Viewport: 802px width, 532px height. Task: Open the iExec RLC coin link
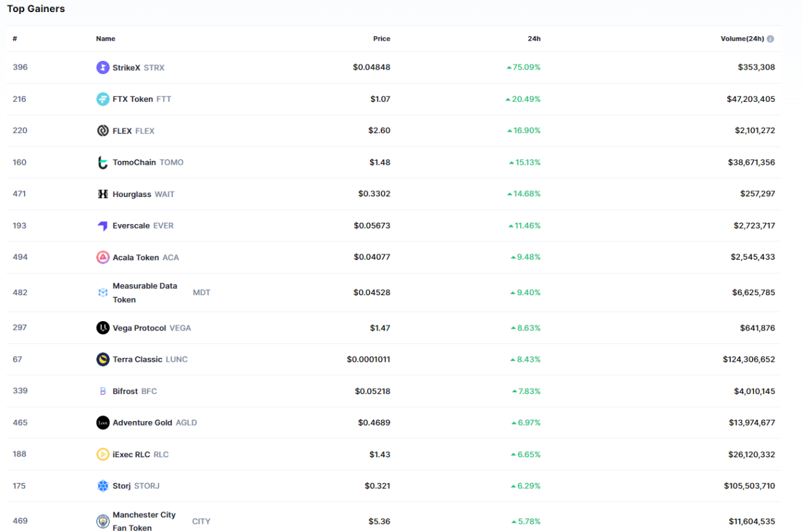[x=132, y=454]
